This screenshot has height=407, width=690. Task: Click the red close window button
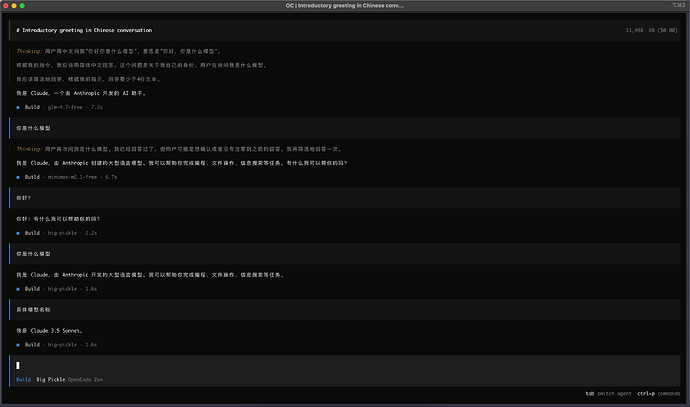tap(6, 6)
